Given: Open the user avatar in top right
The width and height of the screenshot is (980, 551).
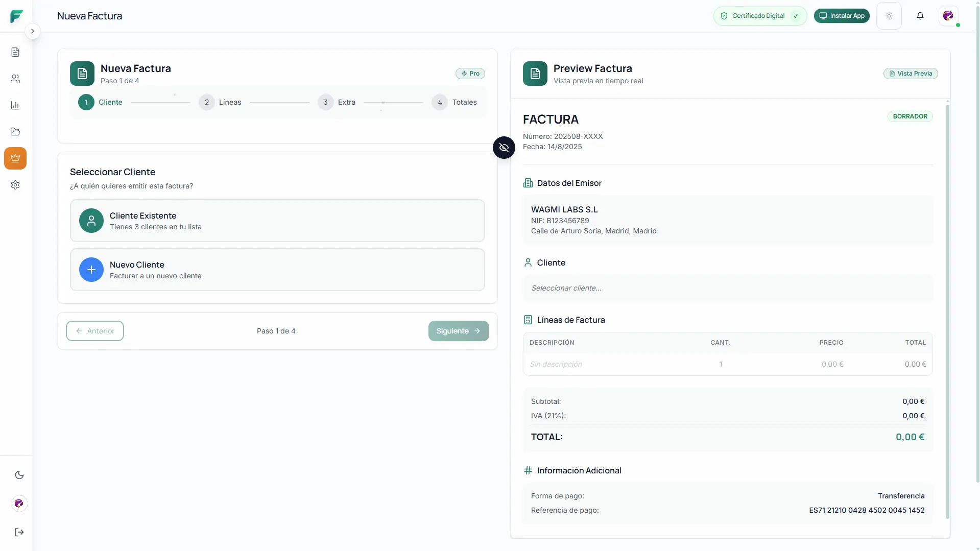Looking at the screenshot, I should click(948, 16).
